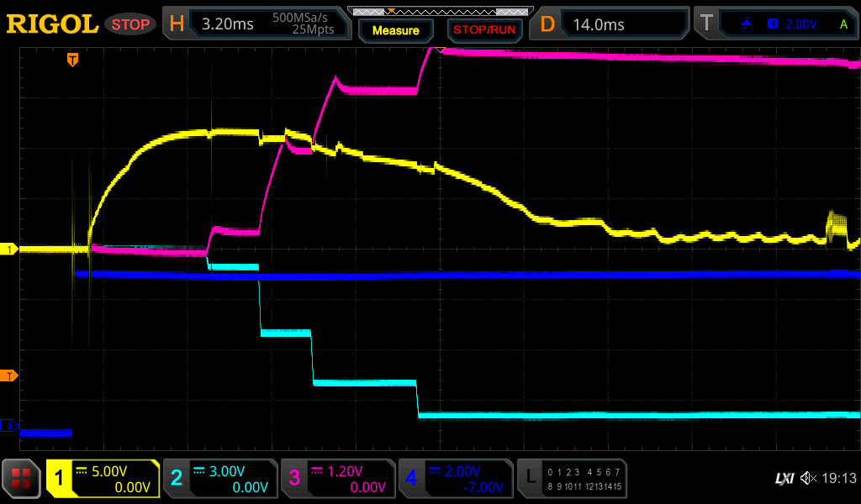Click the blue channel 4 ground marker
This screenshot has height=504, width=861.
click(x=9, y=426)
